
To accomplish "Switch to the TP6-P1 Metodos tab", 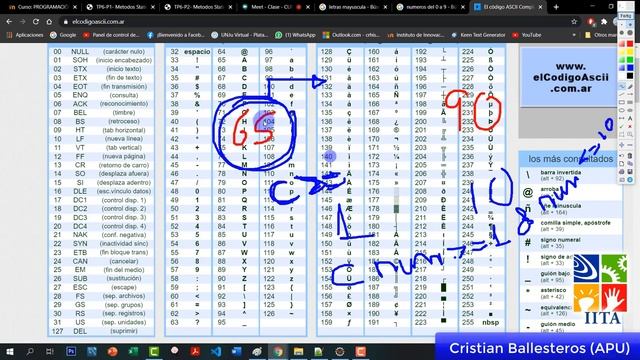I will point(120,7).
